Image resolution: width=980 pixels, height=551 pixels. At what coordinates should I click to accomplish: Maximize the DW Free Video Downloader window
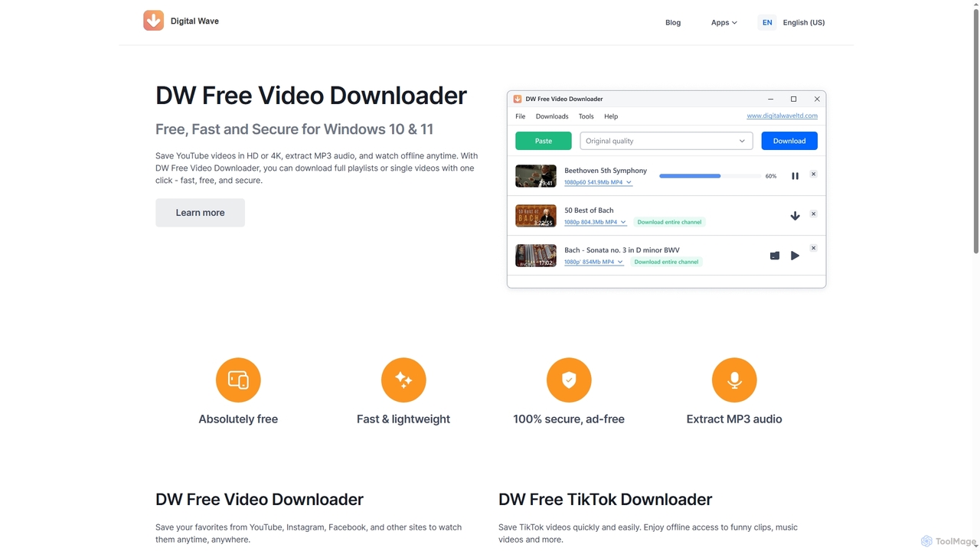pos(793,99)
